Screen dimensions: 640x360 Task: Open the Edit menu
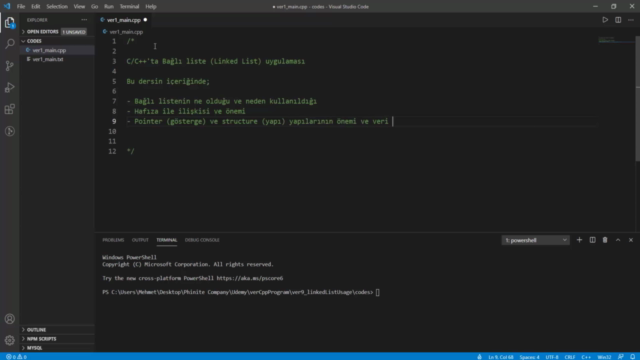point(36,7)
